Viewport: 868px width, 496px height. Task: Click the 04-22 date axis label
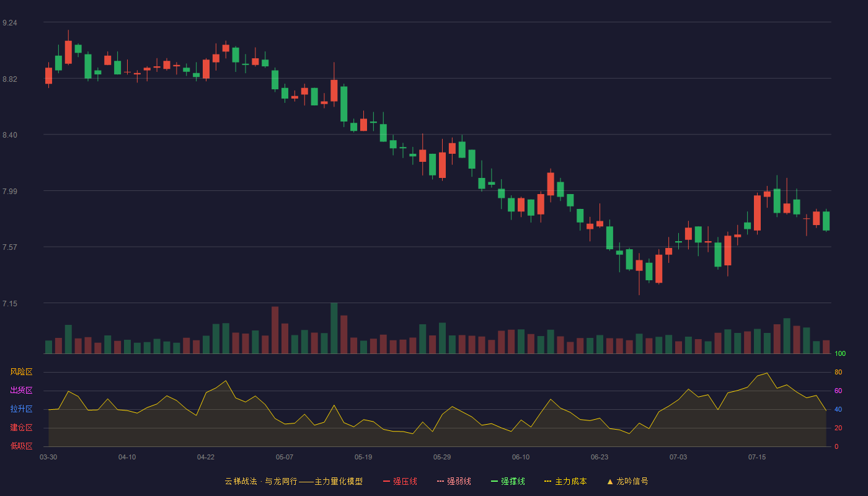(206, 457)
